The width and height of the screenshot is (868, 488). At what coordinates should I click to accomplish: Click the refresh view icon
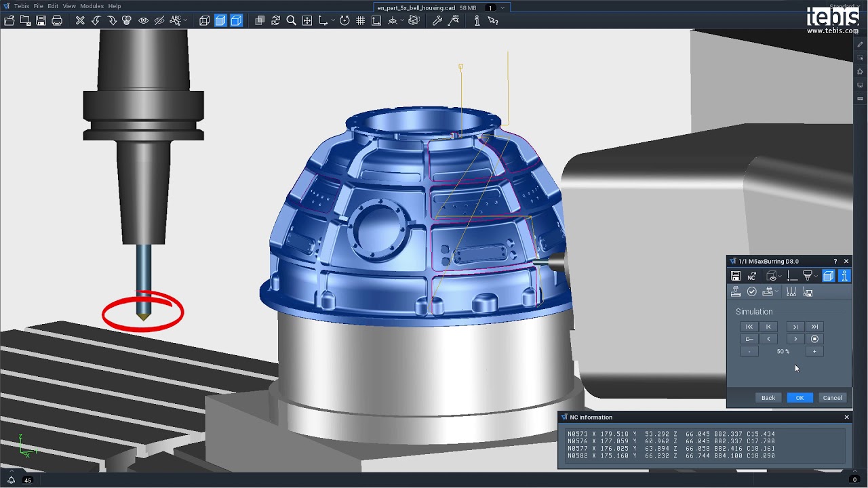[x=275, y=20]
